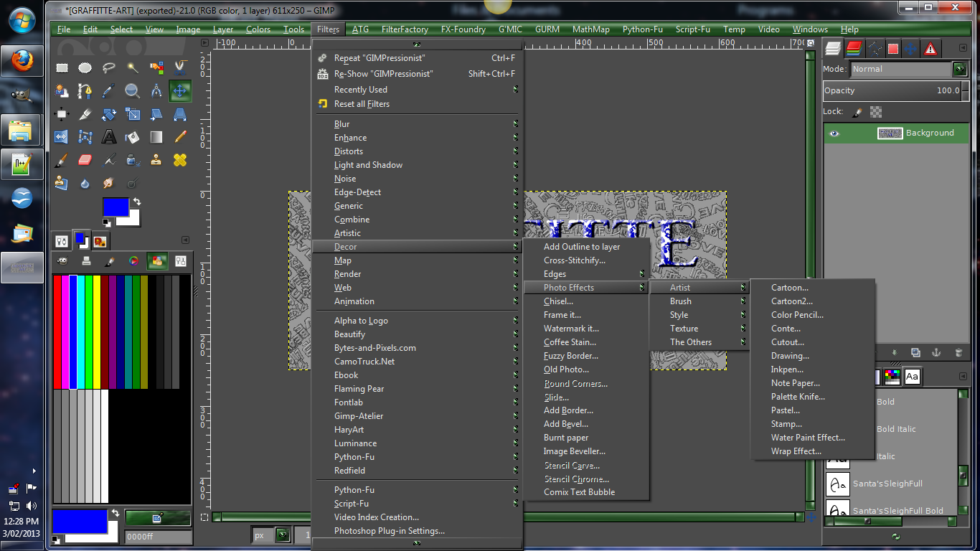Screen dimensions: 980x551
Task: Anchor the floating layer button
Action: (x=936, y=352)
